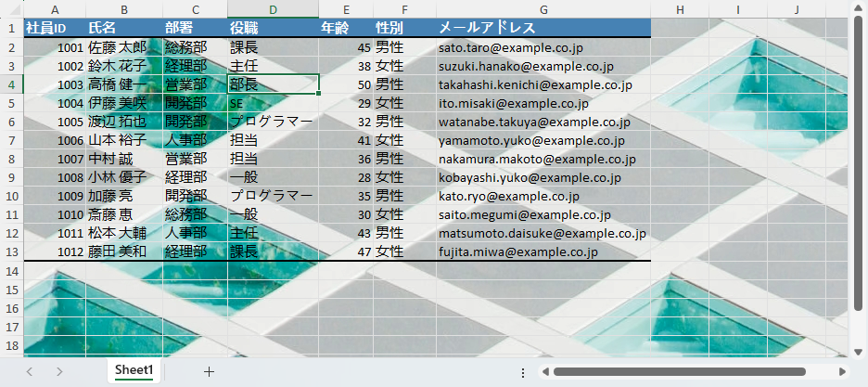
Task: Select cell with 鈴木 花子
Action: [124, 66]
